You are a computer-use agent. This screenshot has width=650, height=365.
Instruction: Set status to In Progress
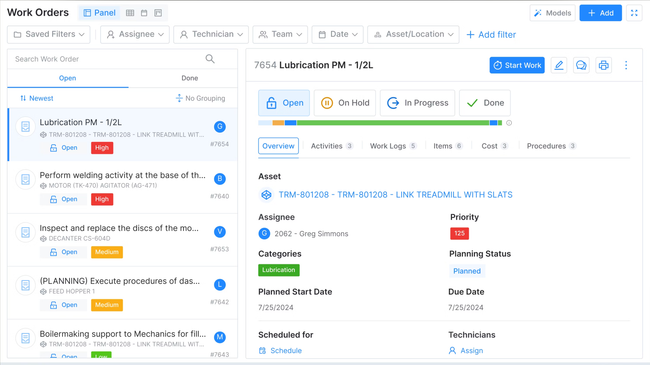pos(417,103)
